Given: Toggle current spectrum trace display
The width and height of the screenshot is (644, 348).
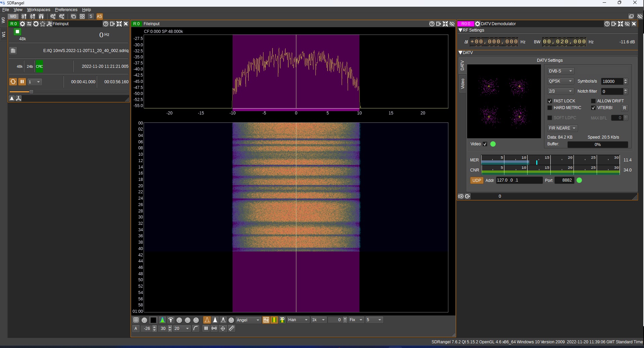Looking at the screenshot, I should [x=207, y=320].
